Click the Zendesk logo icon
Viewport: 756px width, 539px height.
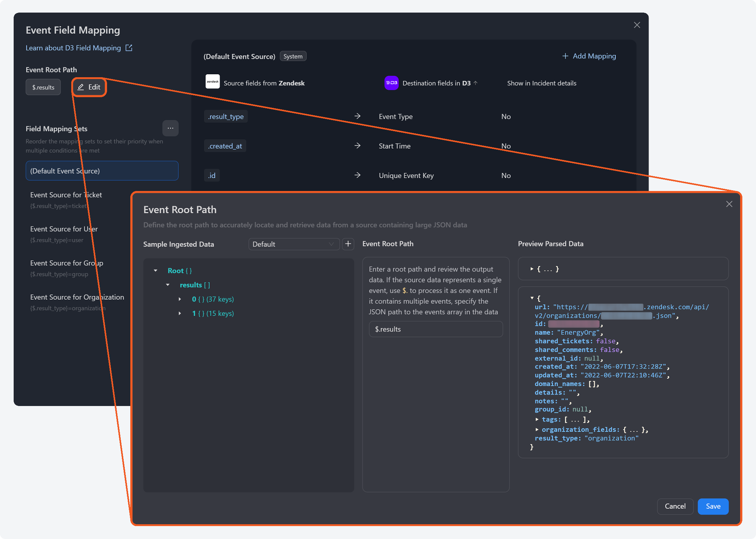213,82
